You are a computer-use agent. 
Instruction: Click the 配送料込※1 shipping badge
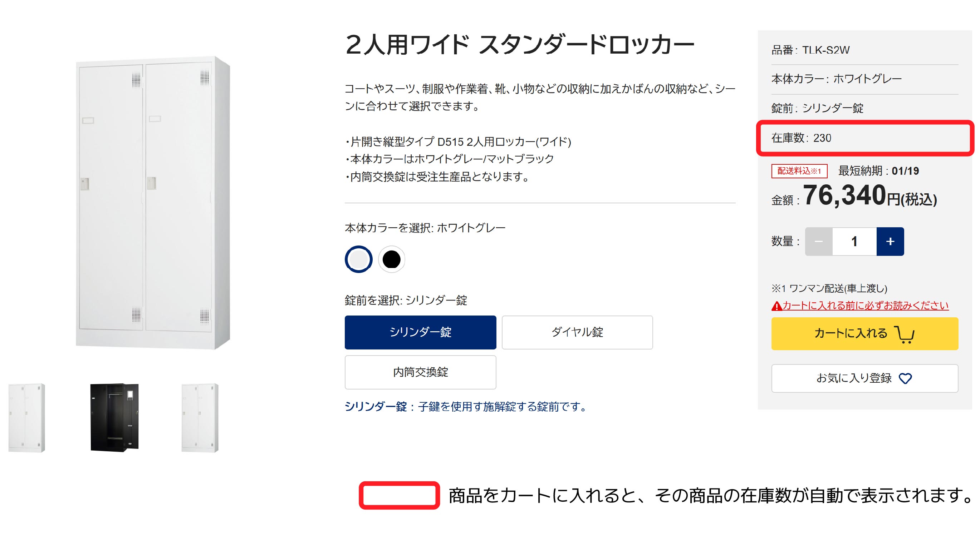point(799,171)
